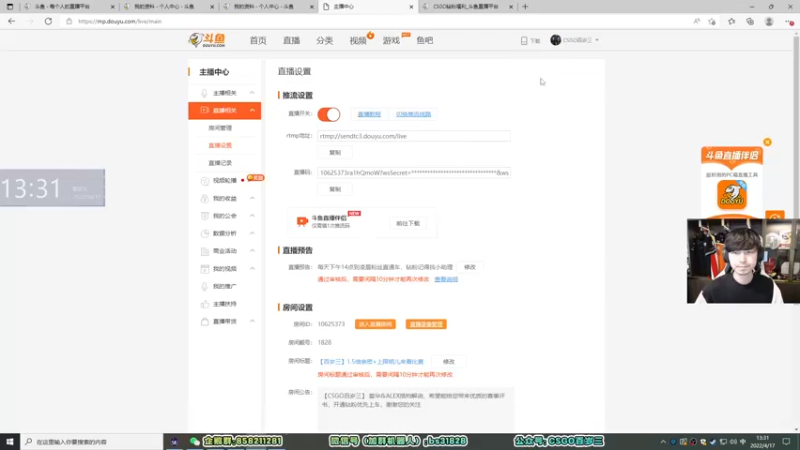
Task: Open the 首页 home menu item
Action: 258,40
